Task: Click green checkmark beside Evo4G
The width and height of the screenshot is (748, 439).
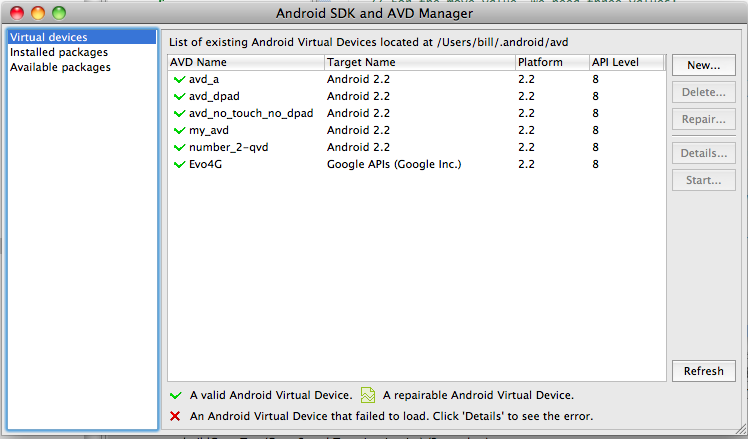Action: click(179, 164)
